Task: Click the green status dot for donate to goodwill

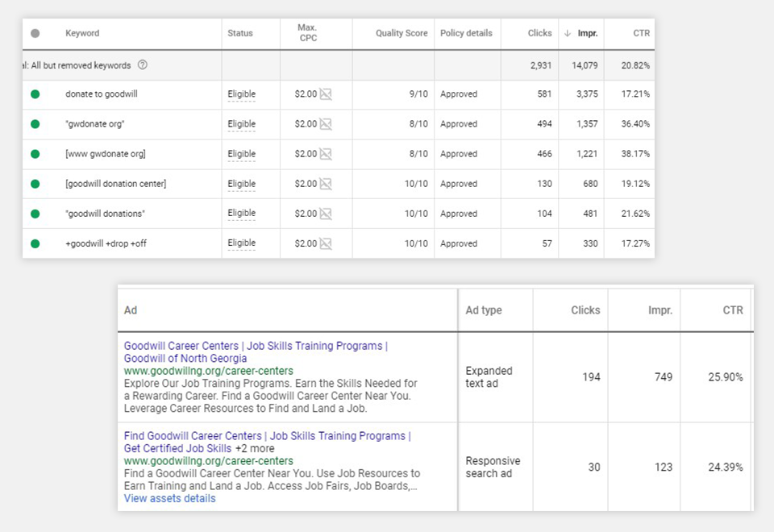Action: (x=35, y=94)
